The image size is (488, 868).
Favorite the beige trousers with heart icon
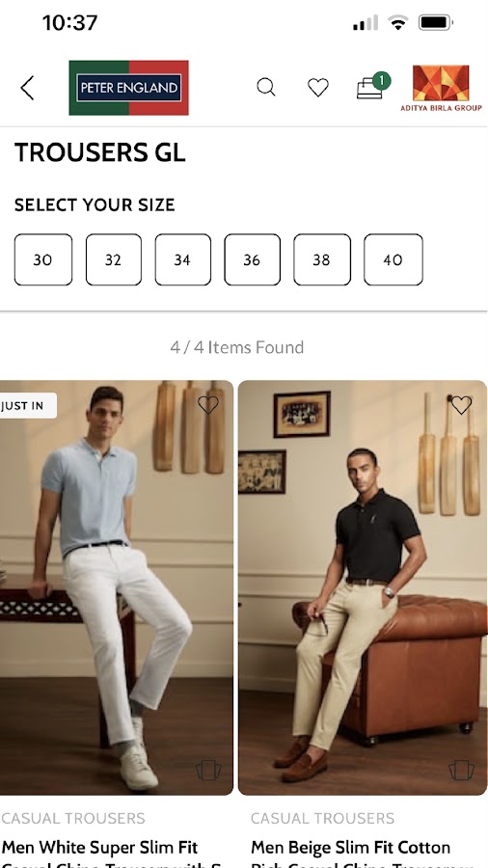(461, 405)
